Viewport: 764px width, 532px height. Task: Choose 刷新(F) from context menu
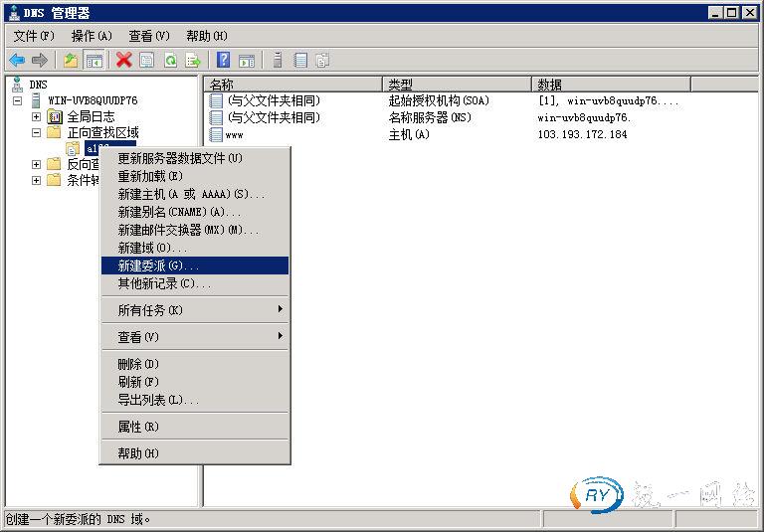coord(195,382)
